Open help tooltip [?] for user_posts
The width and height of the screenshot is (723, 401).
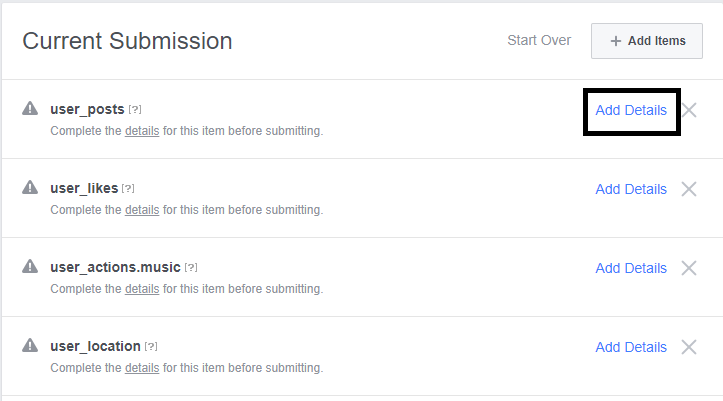click(x=135, y=110)
